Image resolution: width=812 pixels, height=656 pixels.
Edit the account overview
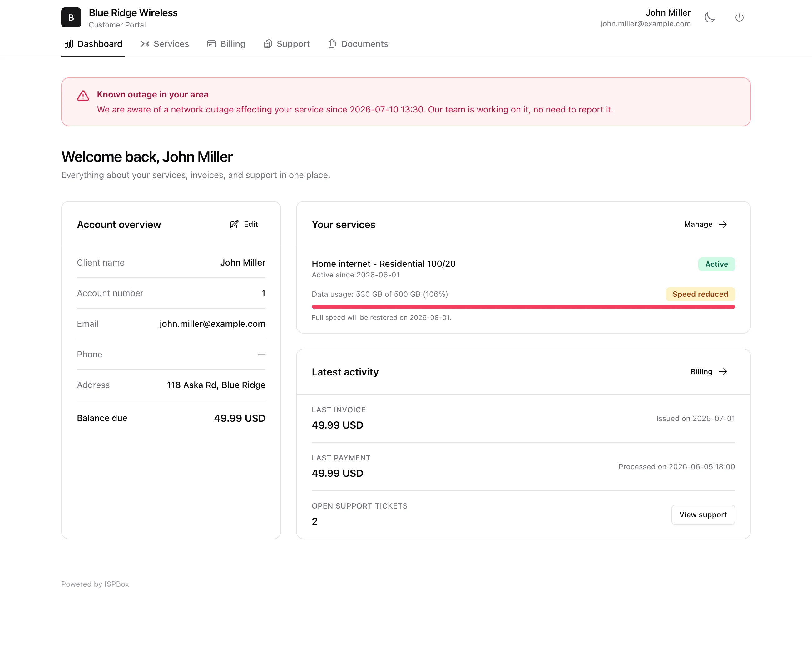tap(244, 224)
